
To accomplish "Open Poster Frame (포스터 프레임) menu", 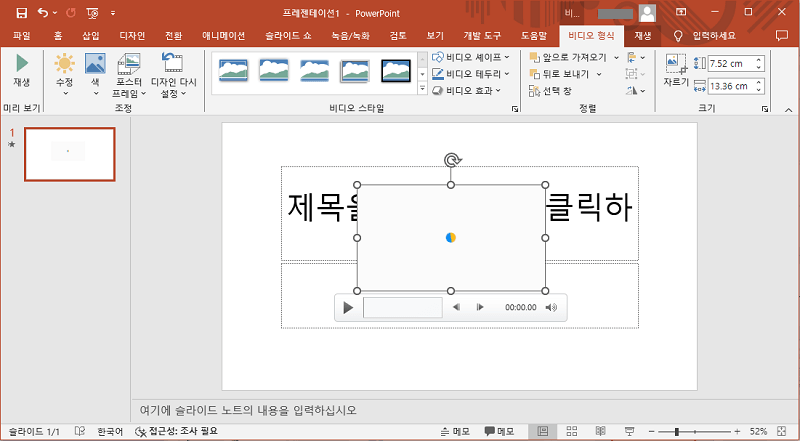I will point(129,75).
